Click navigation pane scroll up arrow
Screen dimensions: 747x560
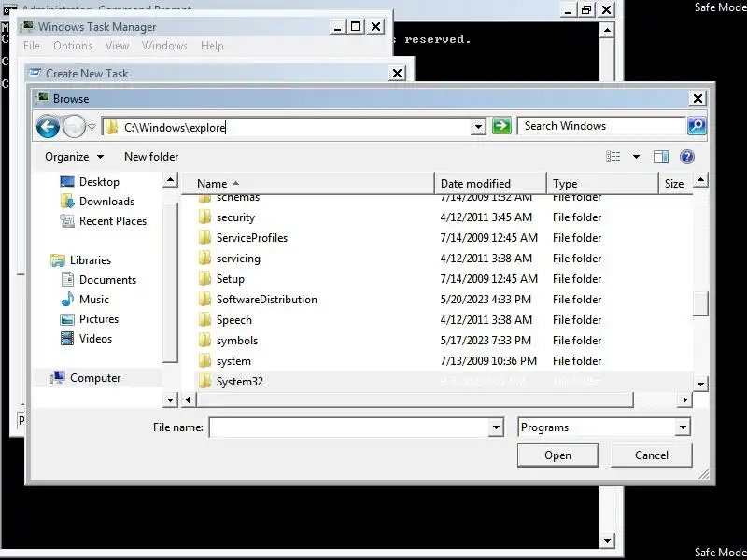click(x=170, y=180)
